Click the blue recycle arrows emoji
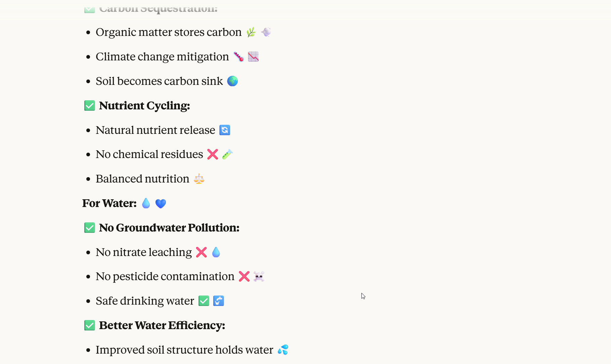Viewport: 611px width, 364px height. pyautogui.click(x=225, y=130)
